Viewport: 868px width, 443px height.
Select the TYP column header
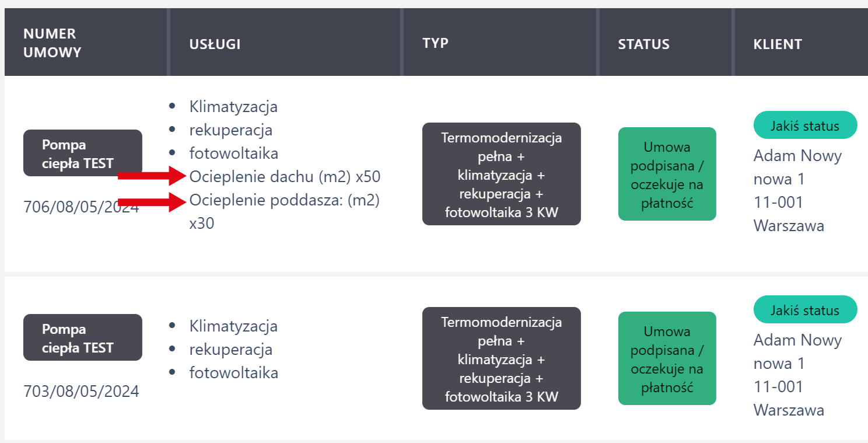(x=435, y=43)
